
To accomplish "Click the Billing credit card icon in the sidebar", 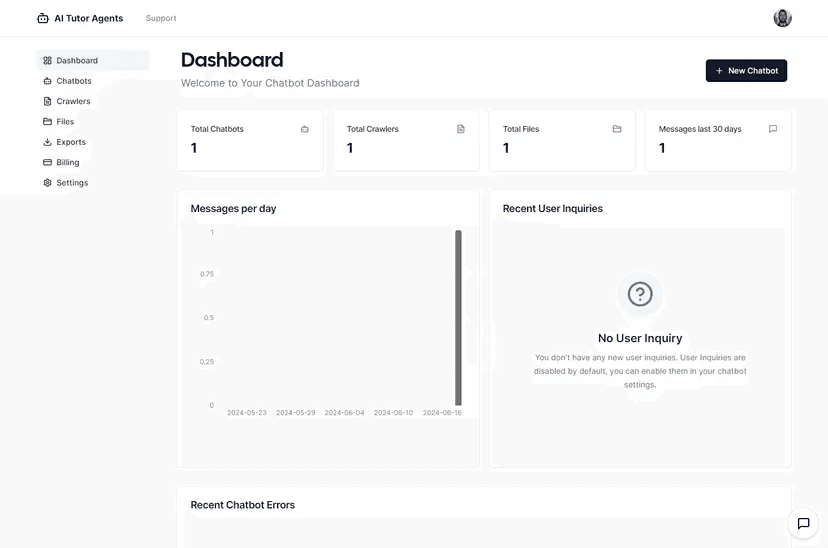I will pyautogui.click(x=48, y=162).
